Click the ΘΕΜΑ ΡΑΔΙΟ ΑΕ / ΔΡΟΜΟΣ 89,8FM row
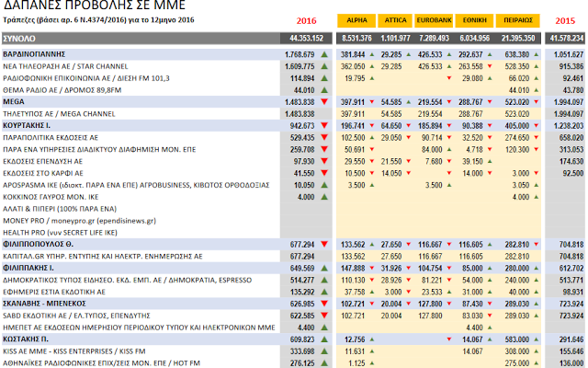The image size is (588, 368). (x=62, y=90)
